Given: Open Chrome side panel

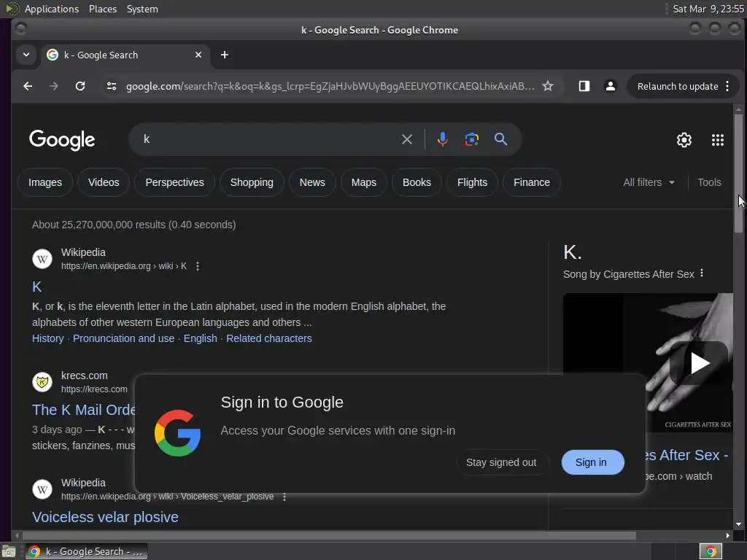Looking at the screenshot, I should (584, 86).
